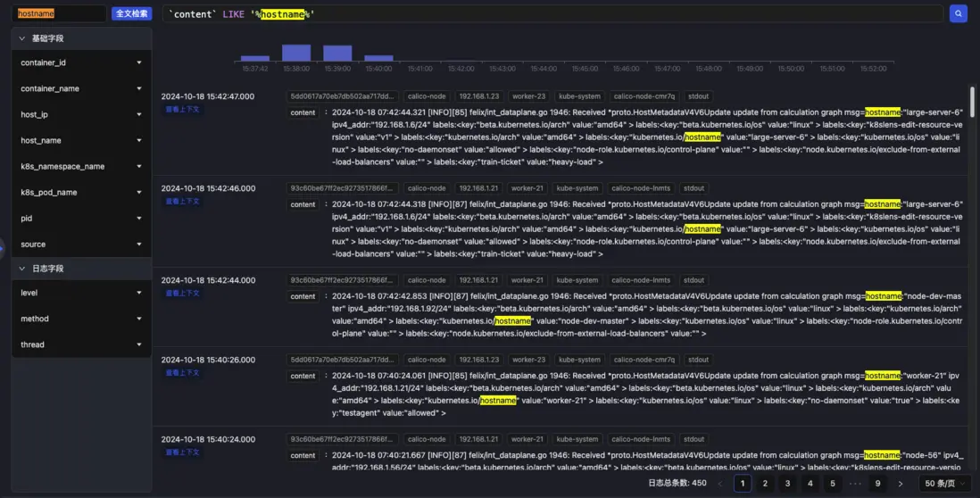Click the 日志总条数: 450 total count
The image size is (980, 498).
click(x=677, y=483)
